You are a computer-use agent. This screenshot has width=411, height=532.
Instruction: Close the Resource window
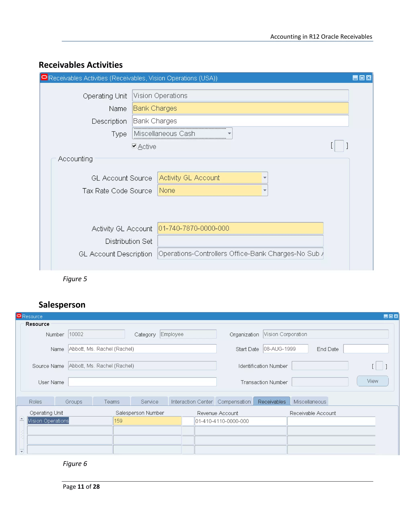tap(396, 316)
